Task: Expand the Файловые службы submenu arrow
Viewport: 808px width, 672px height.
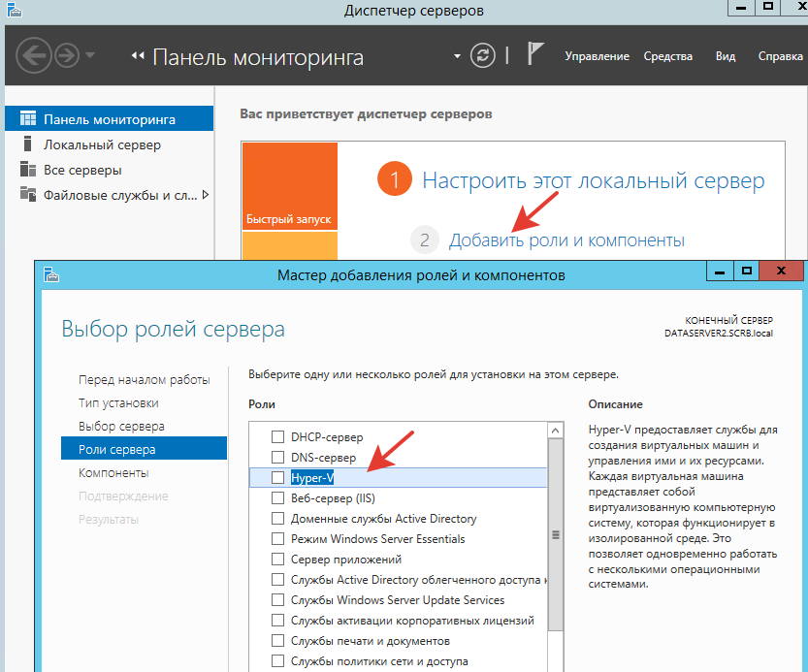Action: 206,195
